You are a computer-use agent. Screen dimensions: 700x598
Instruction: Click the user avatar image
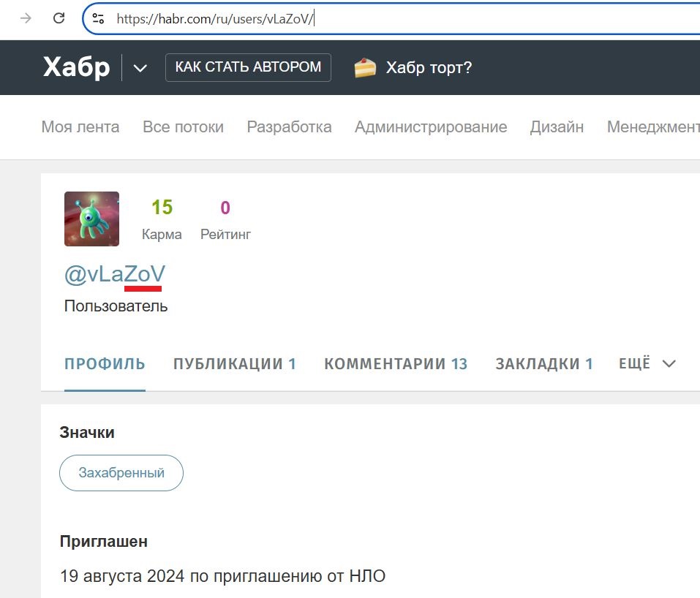coord(91,219)
